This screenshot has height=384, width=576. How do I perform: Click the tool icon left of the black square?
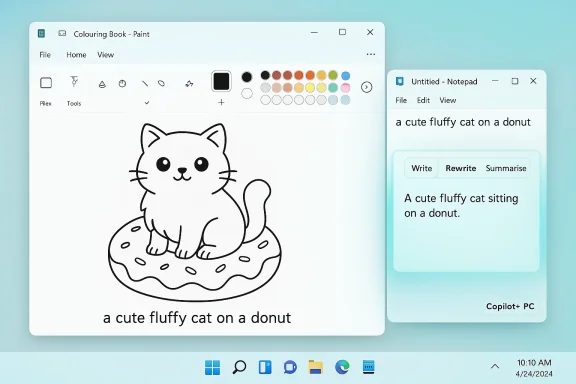(189, 84)
